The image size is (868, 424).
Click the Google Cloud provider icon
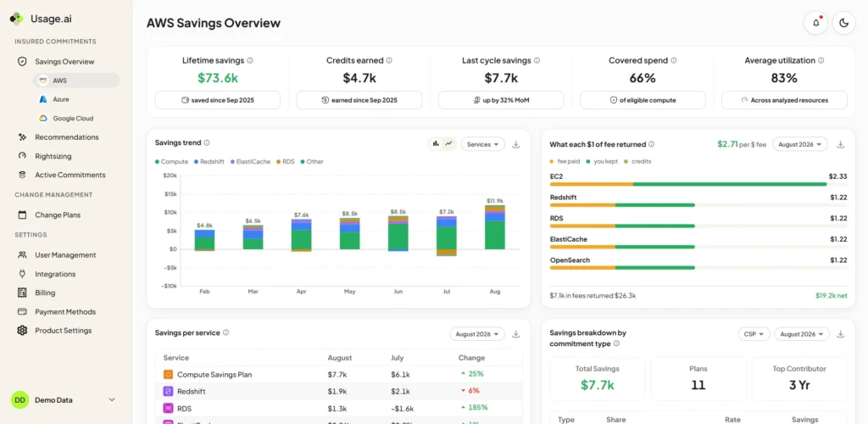pos(43,118)
